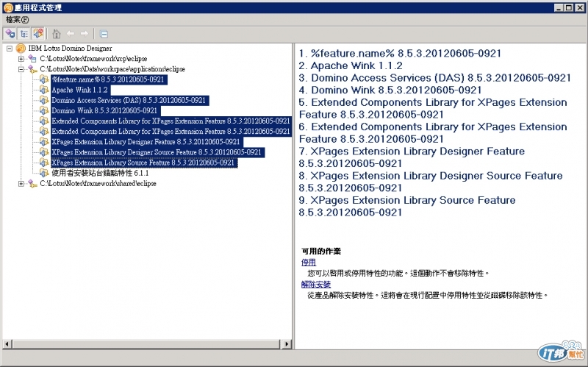The width and height of the screenshot is (588, 367).
Task: Click the icon beside workspace\applications\eclipse path
Action: pyautogui.click(x=32, y=69)
